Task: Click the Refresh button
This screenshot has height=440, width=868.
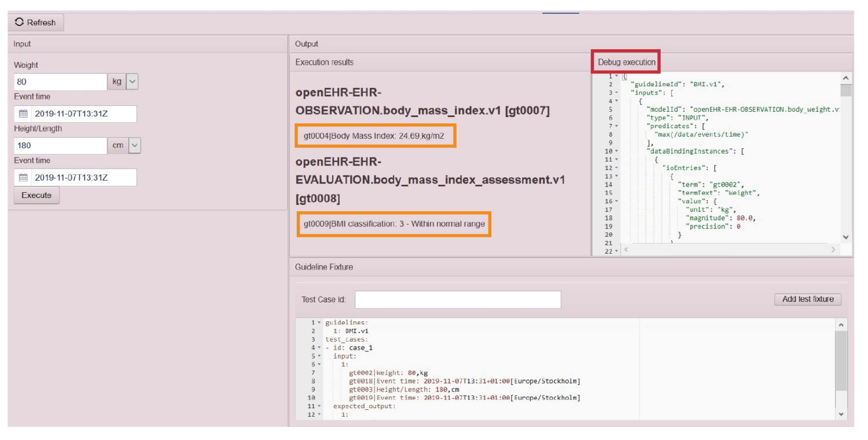Action: (35, 23)
